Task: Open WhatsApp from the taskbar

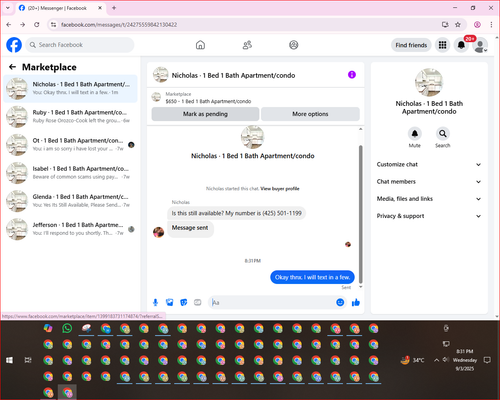Action: click(67, 328)
